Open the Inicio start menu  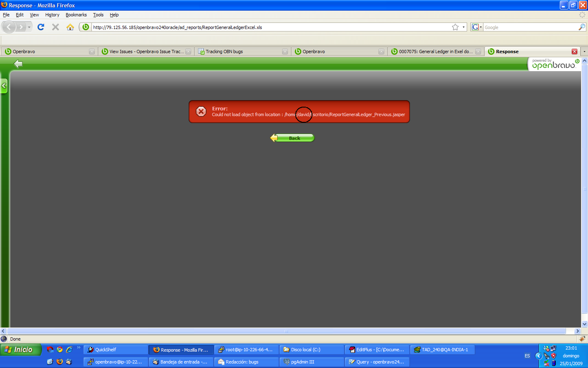[x=21, y=350]
